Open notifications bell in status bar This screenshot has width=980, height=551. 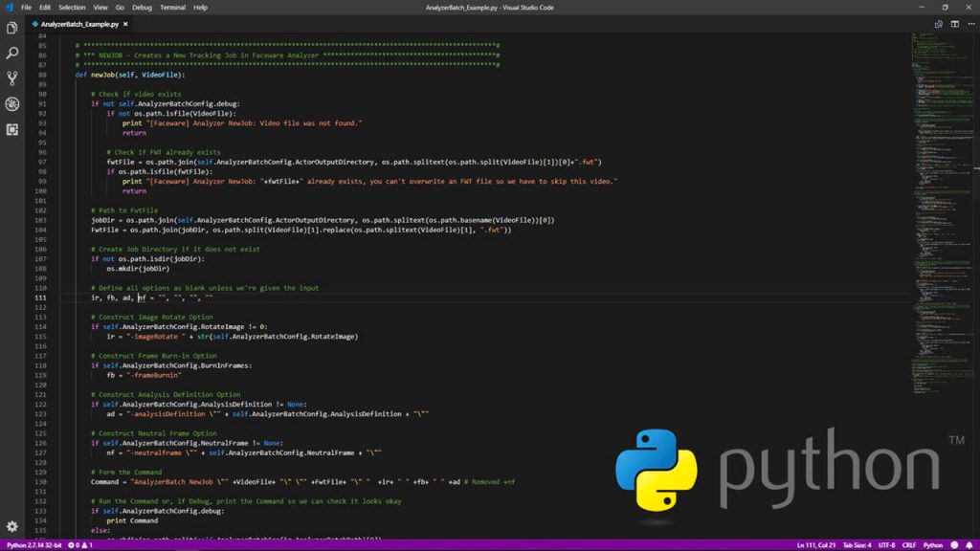click(969, 545)
